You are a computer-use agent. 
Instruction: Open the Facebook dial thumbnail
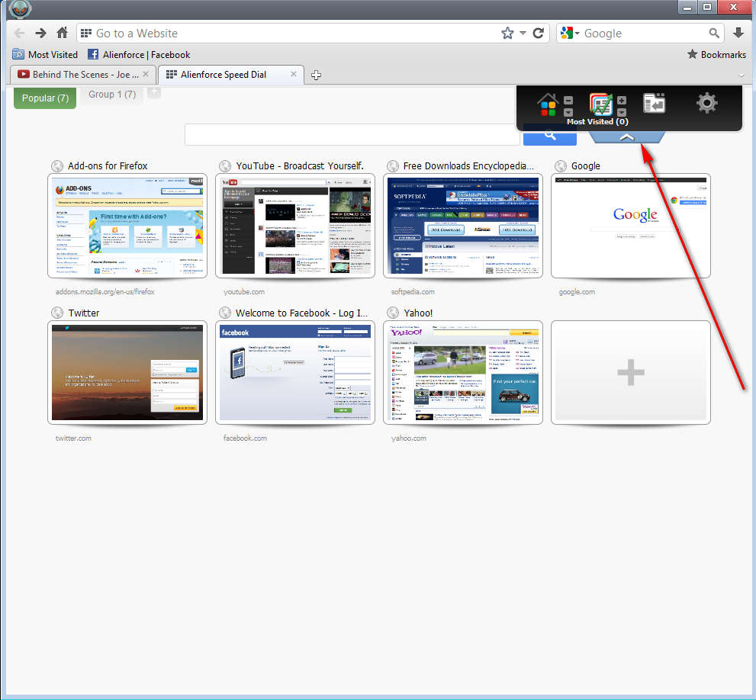pyautogui.click(x=295, y=372)
